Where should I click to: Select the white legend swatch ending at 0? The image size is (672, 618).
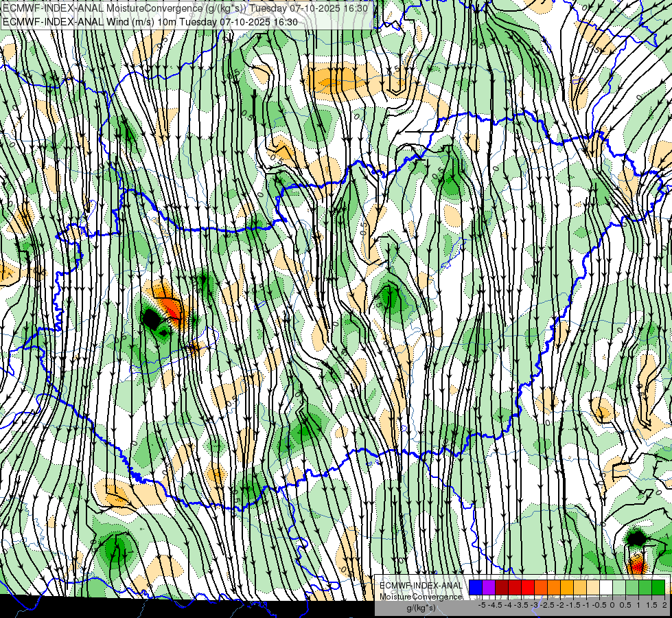(606, 588)
